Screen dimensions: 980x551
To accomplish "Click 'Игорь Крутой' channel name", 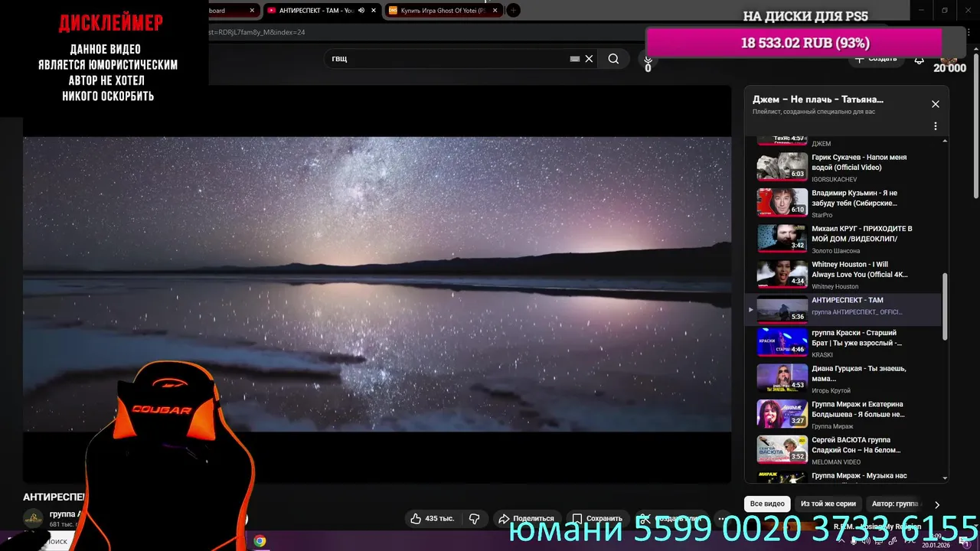I will point(831,391).
